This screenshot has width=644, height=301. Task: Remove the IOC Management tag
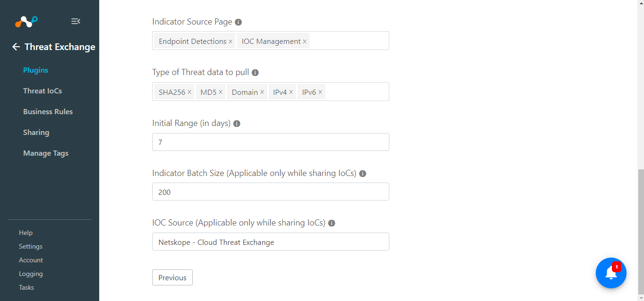(305, 42)
